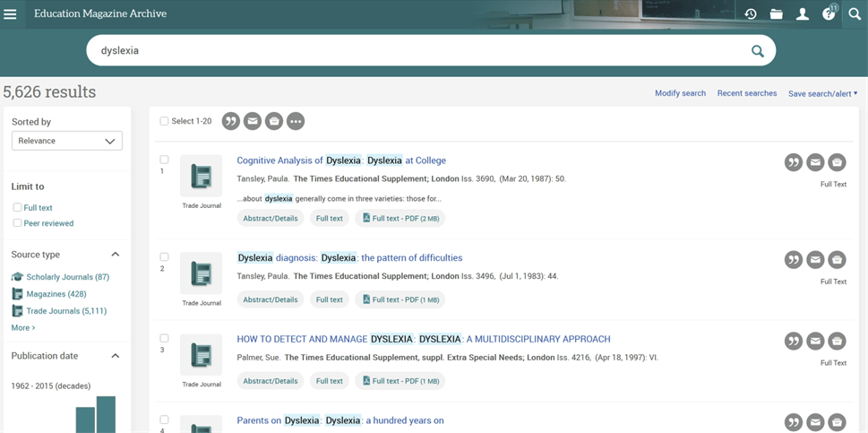Open the more actions ellipsis icon

point(296,121)
